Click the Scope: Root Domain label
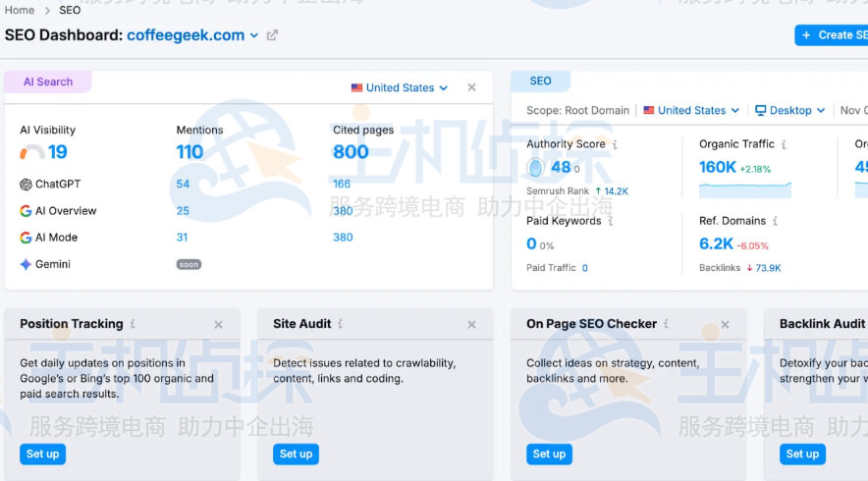The image size is (868, 481). coord(577,110)
